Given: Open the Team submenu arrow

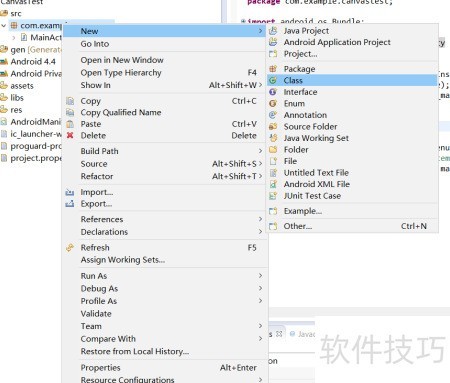Looking at the screenshot, I should [x=260, y=326].
